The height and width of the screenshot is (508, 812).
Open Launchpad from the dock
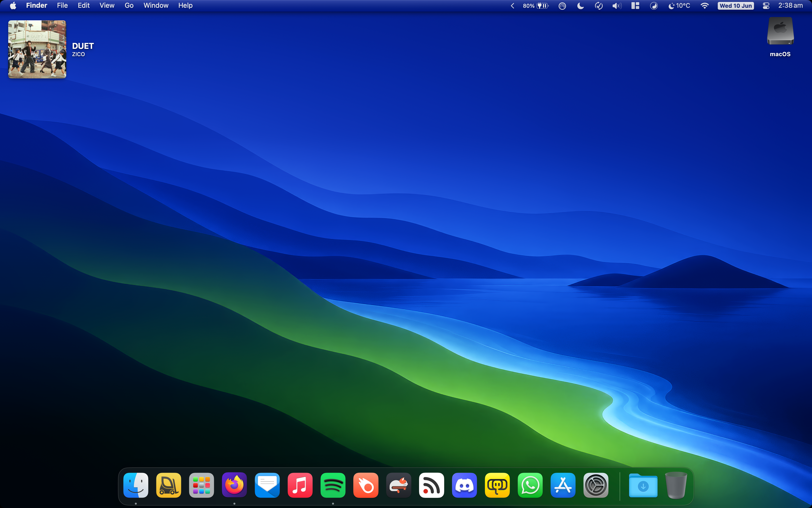pyautogui.click(x=201, y=485)
